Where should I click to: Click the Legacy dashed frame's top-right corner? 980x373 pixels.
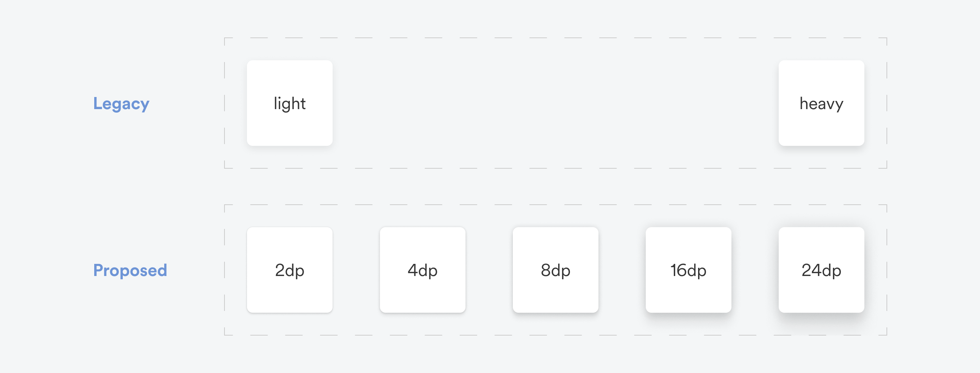tap(886, 38)
